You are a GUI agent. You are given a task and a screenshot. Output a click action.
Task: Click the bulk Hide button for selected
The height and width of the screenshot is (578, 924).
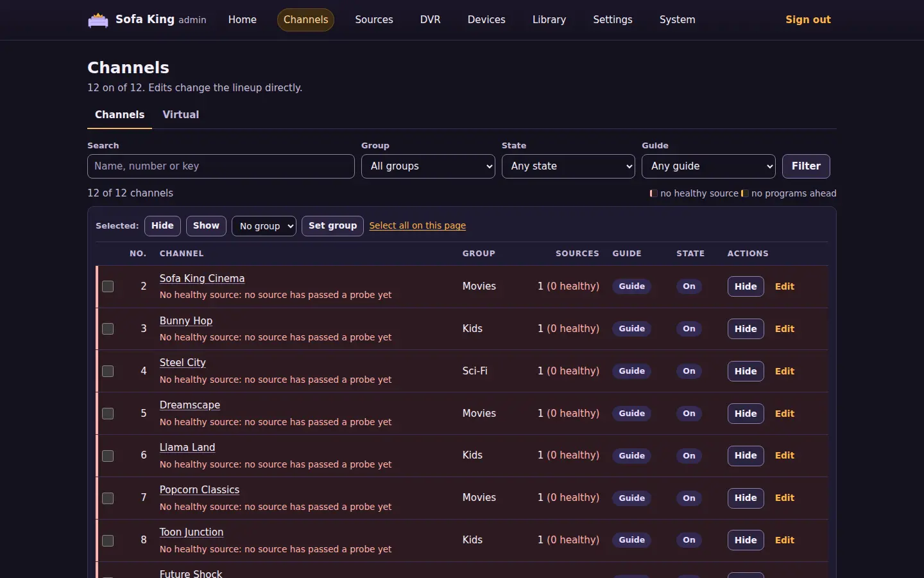pyautogui.click(x=162, y=226)
